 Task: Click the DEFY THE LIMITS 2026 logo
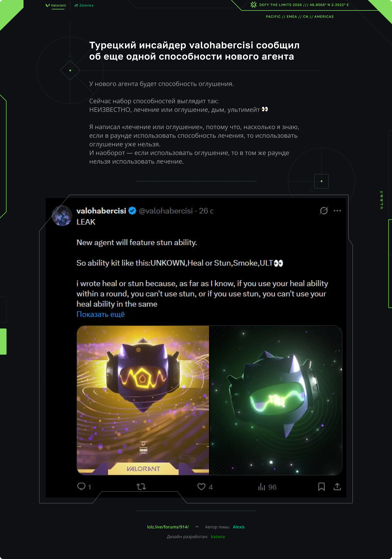[254, 5]
